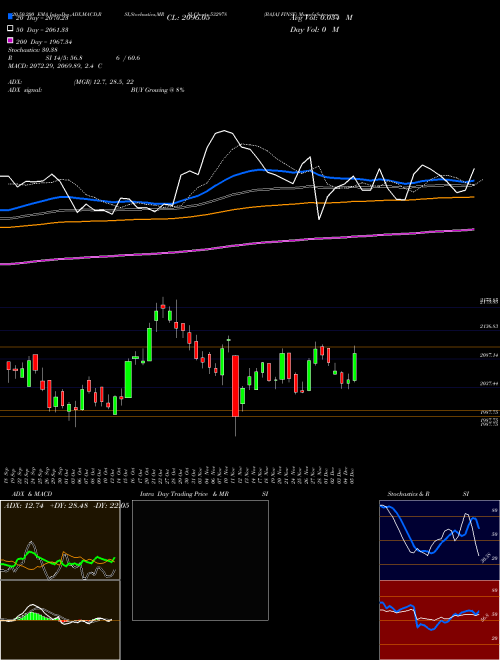Click the large red candlestick at the sharp drop
Screen dimensions: 500x660
235,386
